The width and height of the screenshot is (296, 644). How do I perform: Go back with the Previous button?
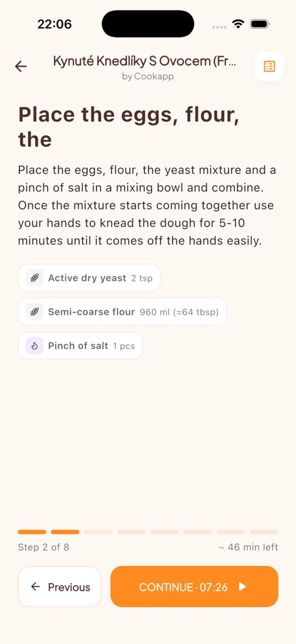point(60,586)
